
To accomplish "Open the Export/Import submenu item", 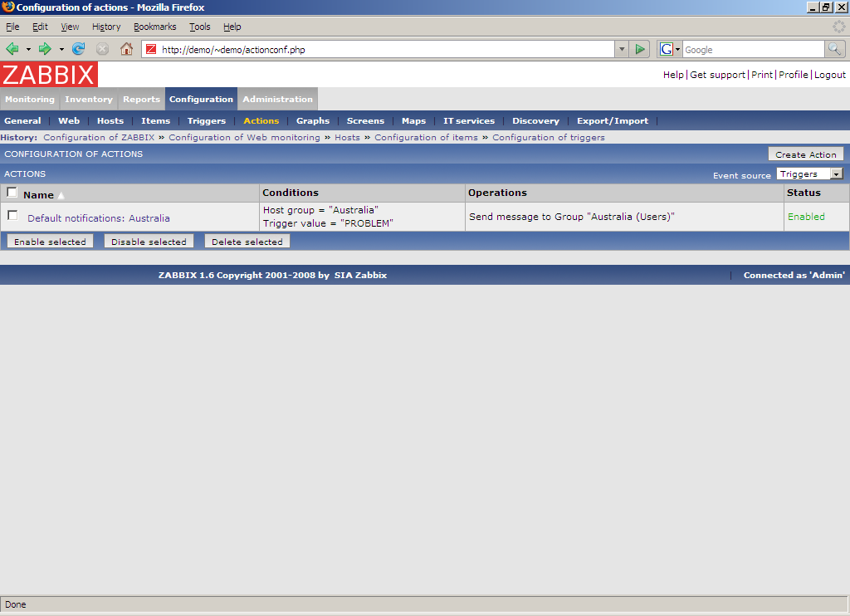I will pos(613,121).
